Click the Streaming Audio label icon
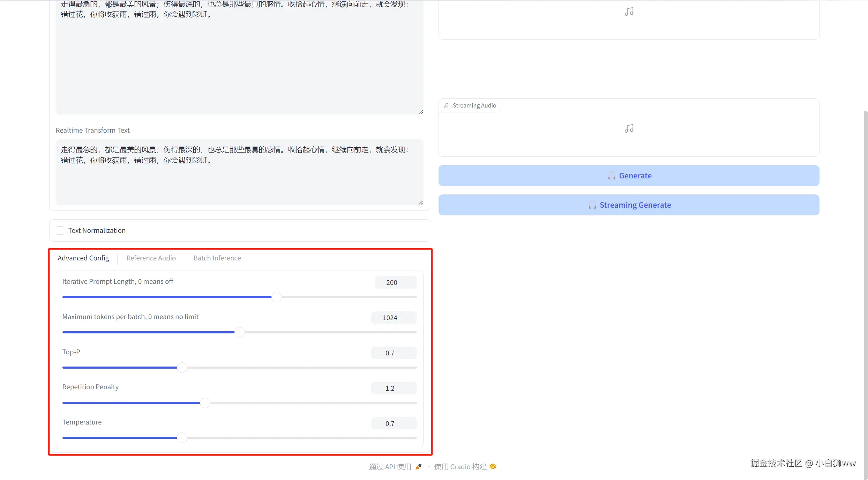Image resolution: width=868 pixels, height=480 pixels. click(x=446, y=105)
